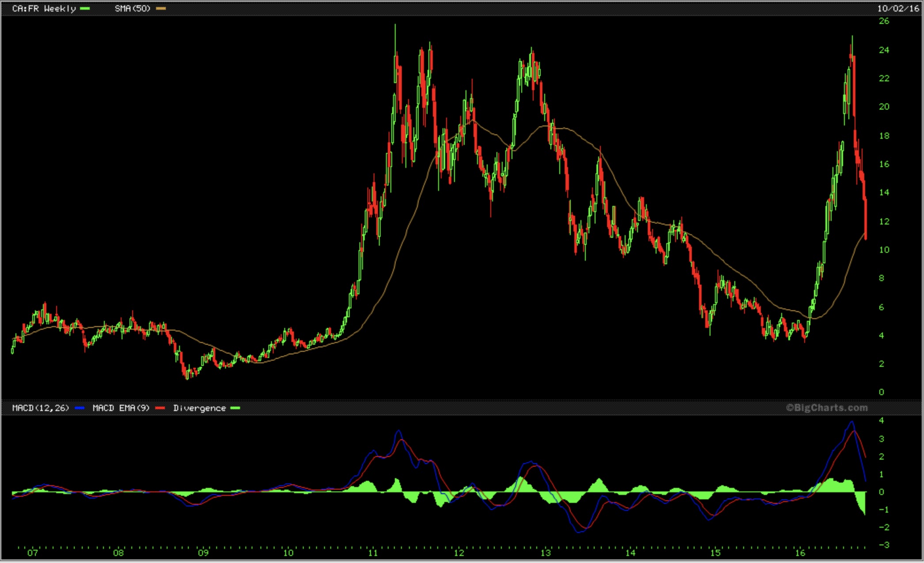Click the blue MACD line swatch

80,408
